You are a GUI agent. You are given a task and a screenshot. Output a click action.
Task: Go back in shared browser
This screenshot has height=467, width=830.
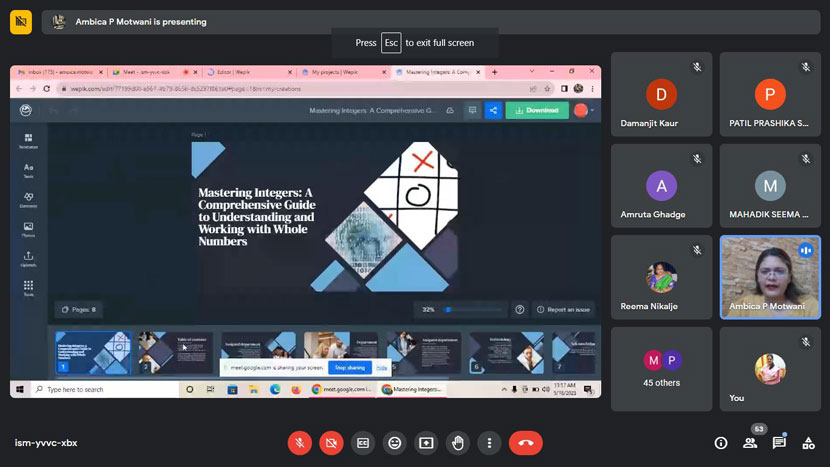19,88
